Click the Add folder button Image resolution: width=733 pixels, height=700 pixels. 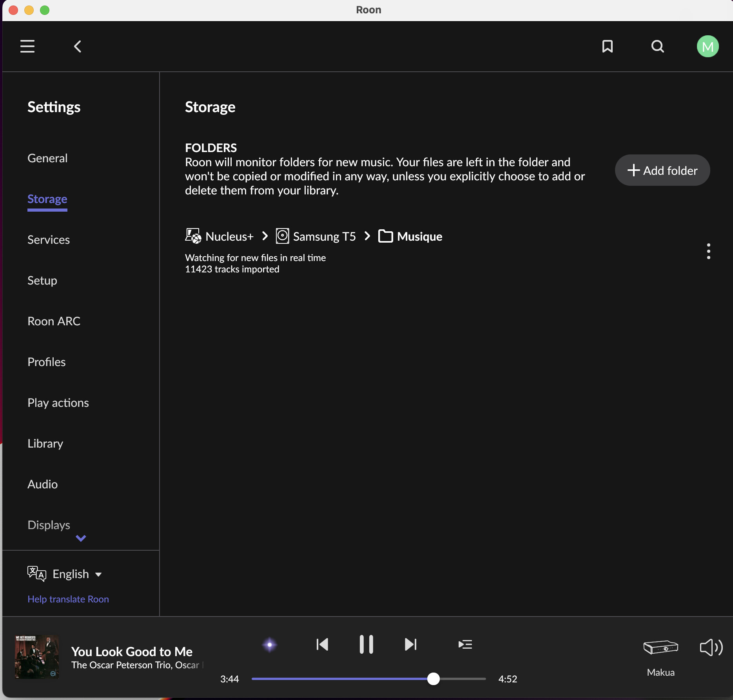[x=662, y=170]
